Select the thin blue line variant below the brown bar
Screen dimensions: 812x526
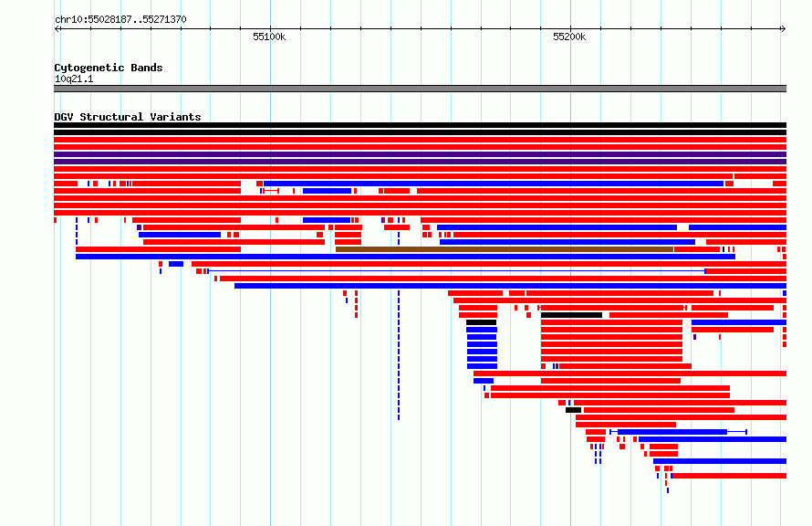(456, 271)
